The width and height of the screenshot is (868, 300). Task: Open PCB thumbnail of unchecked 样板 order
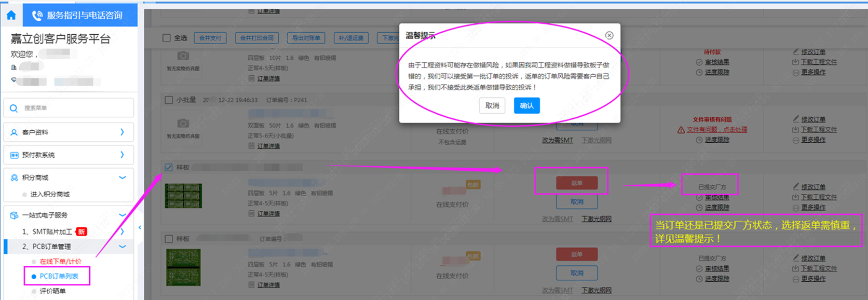tap(183, 267)
